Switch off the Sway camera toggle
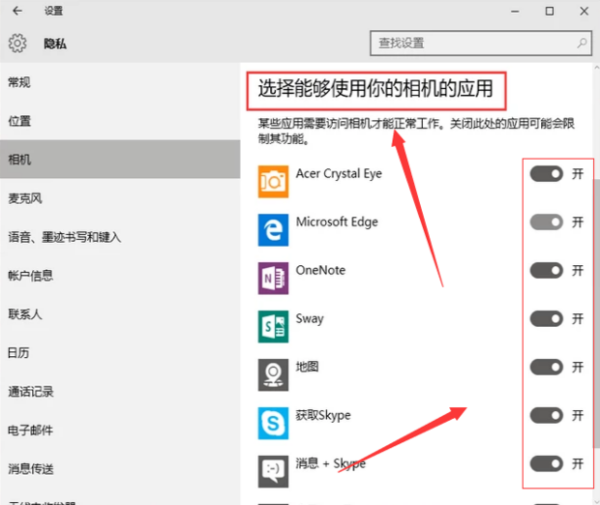This screenshot has height=505, width=600. point(546,318)
